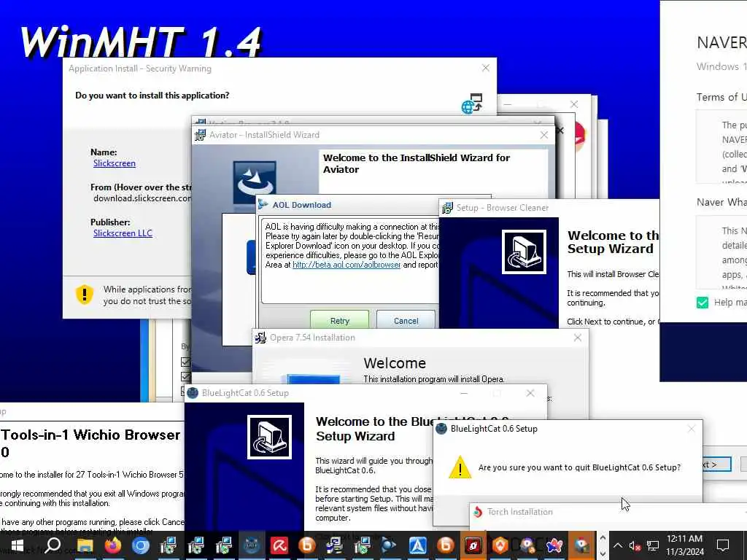This screenshot has width=747, height=560.
Task: Click the 'Welcome to the InstallShield Wizard for Aviator' heading
Action: 417,163
